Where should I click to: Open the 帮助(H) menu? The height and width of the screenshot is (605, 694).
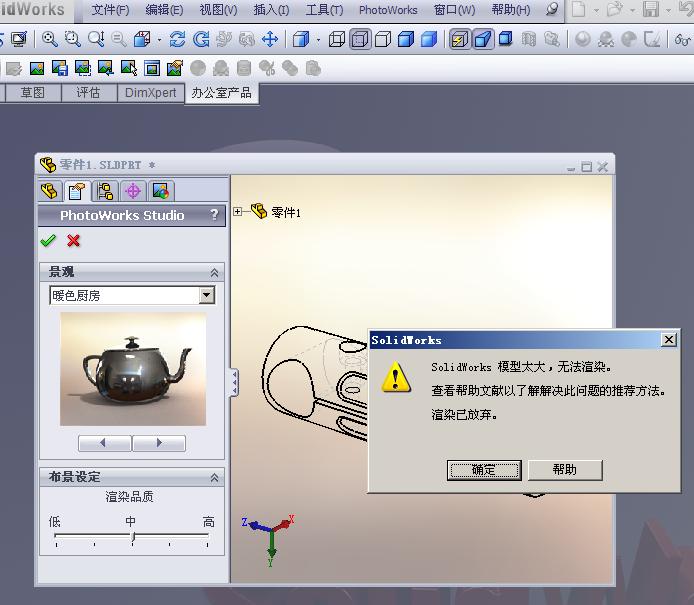511,10
